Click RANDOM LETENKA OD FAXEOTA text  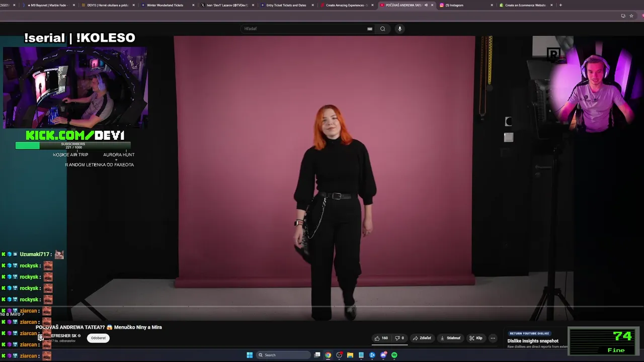click(99, 165)
